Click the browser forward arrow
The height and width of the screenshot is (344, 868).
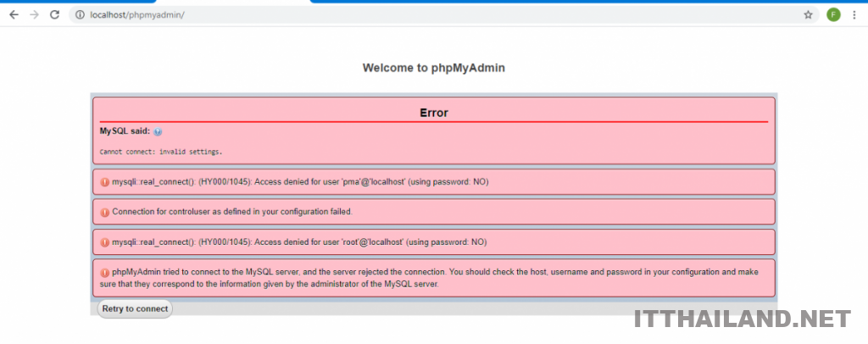coord(34,15)
